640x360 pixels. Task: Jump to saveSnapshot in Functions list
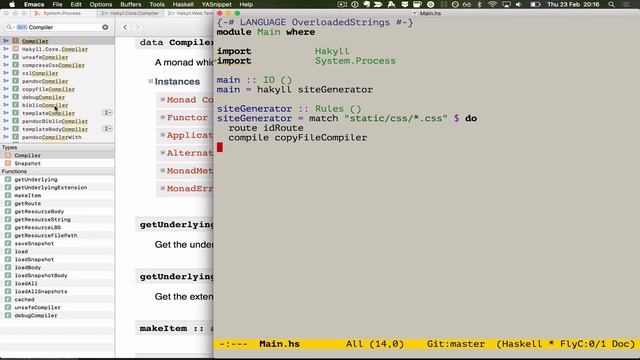57,243
